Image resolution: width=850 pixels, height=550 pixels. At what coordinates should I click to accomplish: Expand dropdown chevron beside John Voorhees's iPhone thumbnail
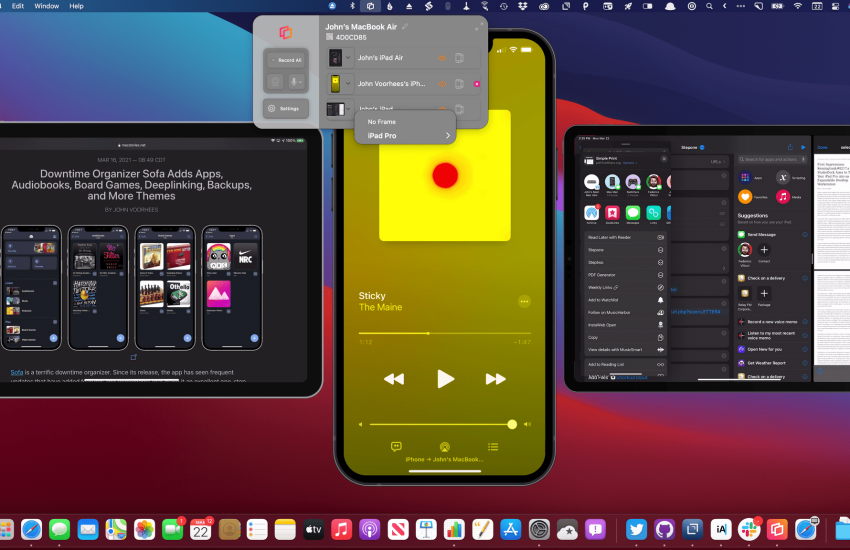349,84
